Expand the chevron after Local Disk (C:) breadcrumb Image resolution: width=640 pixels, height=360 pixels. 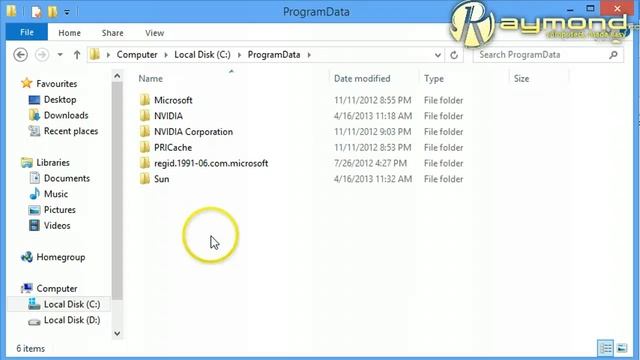point(239,55)
